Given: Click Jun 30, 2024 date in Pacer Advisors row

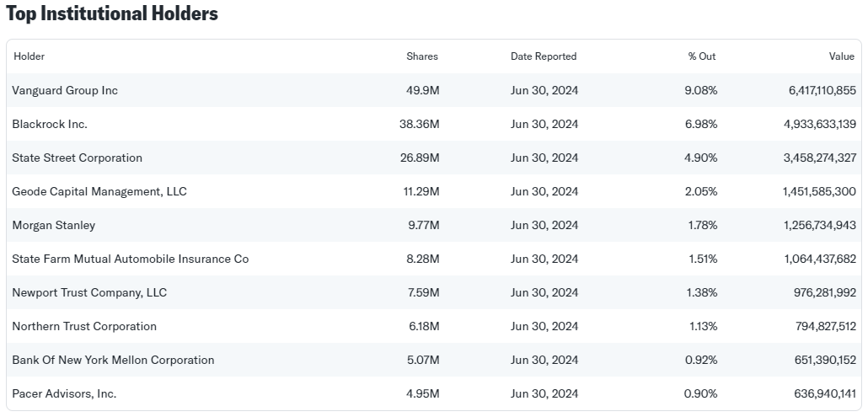Looking at the screenshot, I should 544,393.
